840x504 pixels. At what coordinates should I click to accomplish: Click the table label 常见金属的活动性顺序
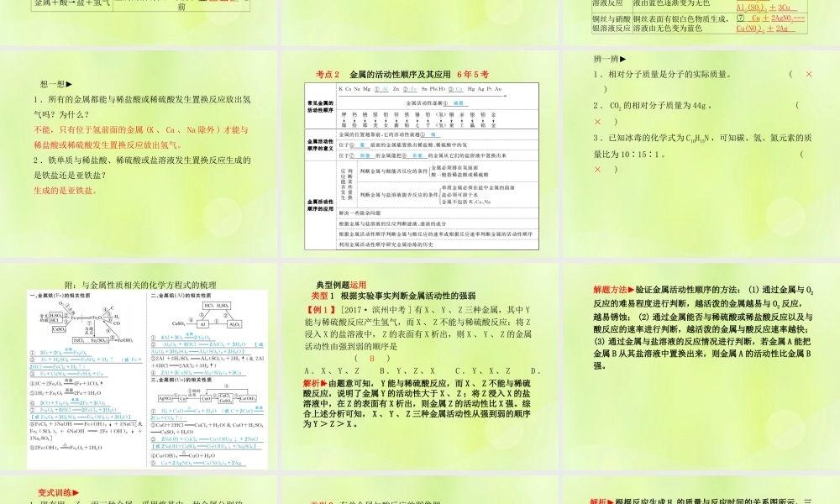320,106
